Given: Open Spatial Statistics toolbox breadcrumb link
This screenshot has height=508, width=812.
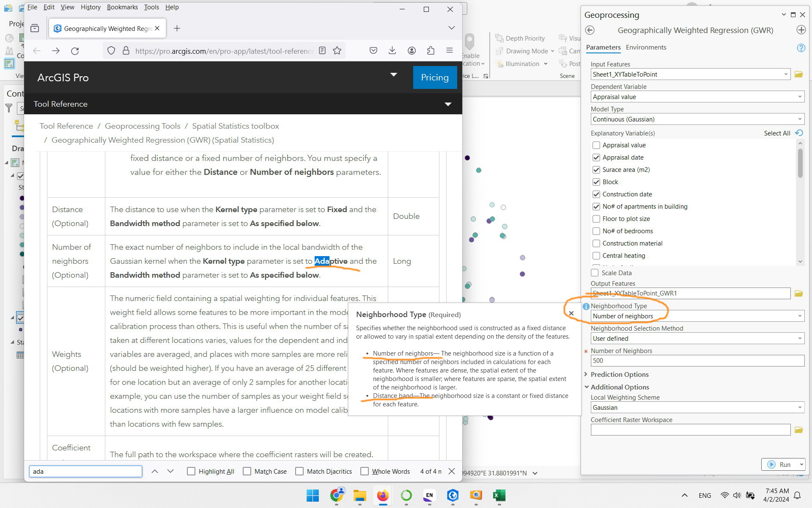Looking at the screenshot, I should [236, 126].
